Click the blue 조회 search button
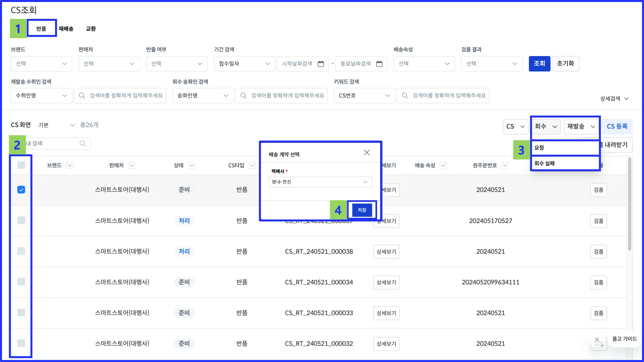644x362 pixels. 539,64
